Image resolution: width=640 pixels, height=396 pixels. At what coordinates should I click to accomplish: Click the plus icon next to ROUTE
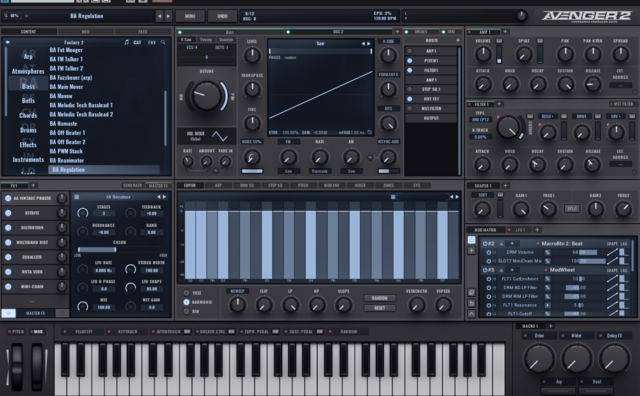click(x=458, y=40)
